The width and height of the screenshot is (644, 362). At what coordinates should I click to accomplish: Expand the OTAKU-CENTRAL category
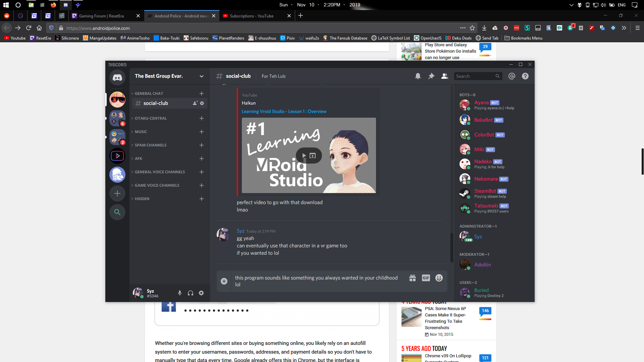coord(151,118)
